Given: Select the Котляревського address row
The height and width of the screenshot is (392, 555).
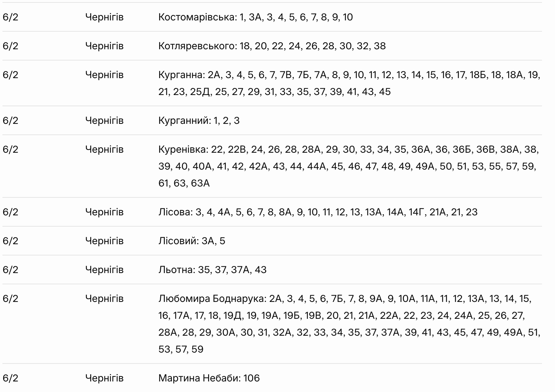Looking at the screenshot, I should coord(272,46).
